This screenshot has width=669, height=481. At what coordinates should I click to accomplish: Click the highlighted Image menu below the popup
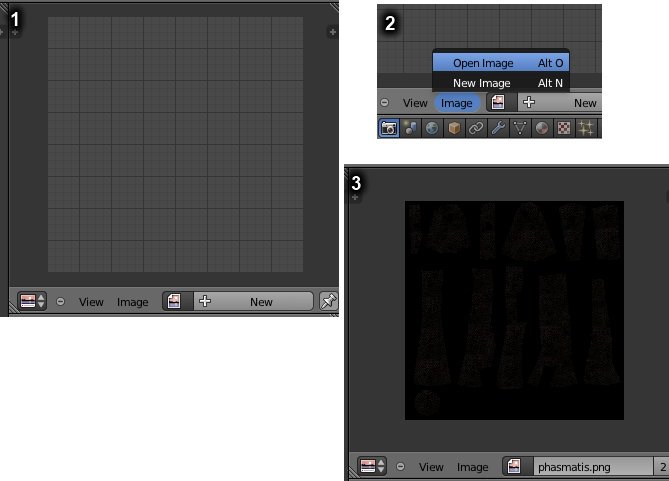coord(457,103)
